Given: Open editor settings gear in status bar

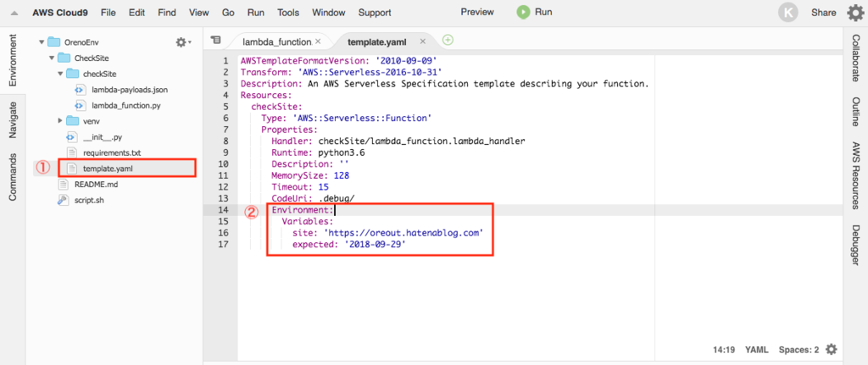Looking at the screenshot, I should pos(831,350).
